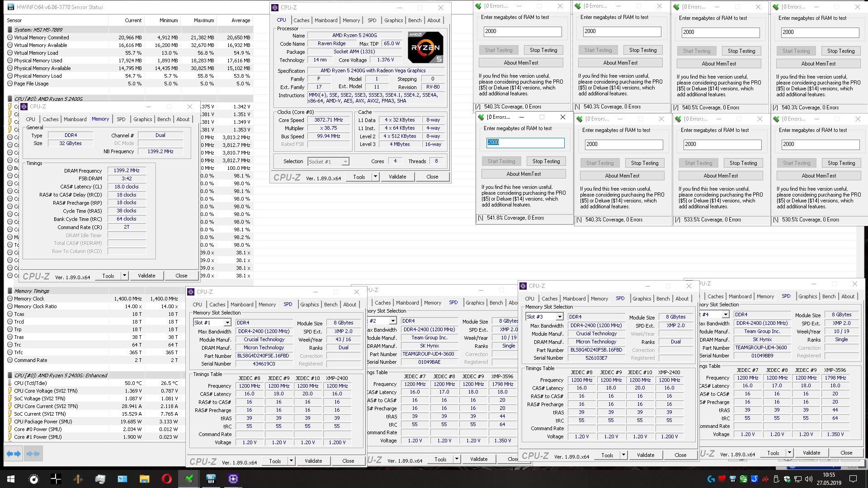Click the HWiNFO shrink columns arrows icon
This screenshot has width=868, height=488.
click(x=33, y=454)
